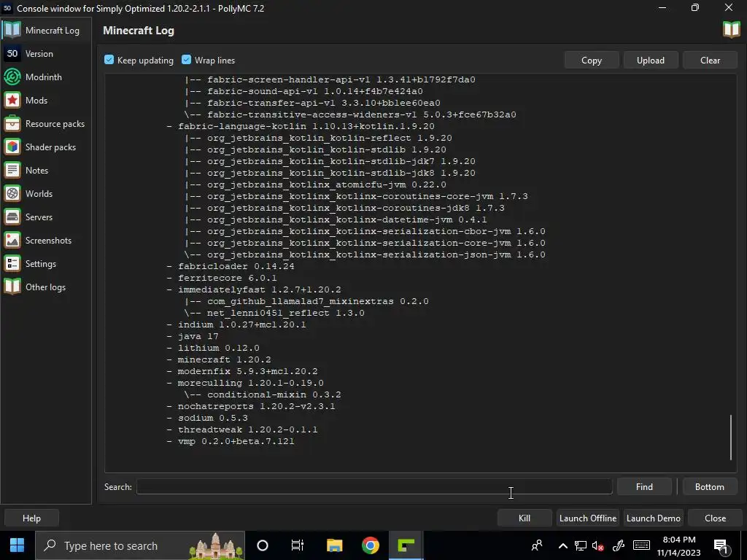Click the log line 'indium 1.0.27+mc1.20.1'
Viewport: 747px width, 560px height.
click(241, 324)
